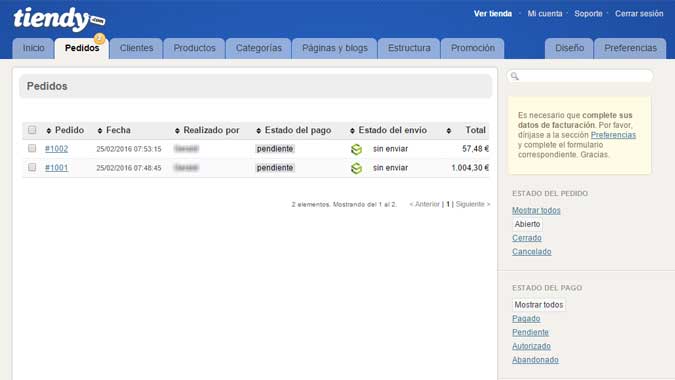Click date 25/02/2016 07:53:15
Viewport: 675px width, 380px height.
tap(129, 149)
